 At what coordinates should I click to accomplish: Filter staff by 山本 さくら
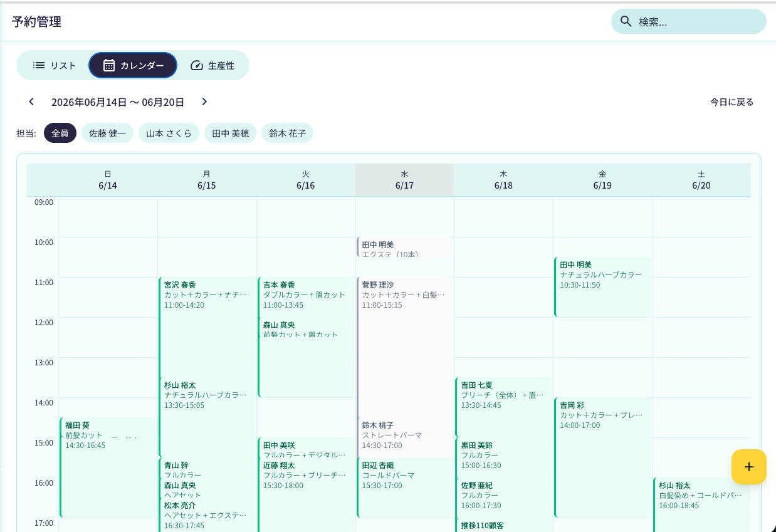pos(169,133)
